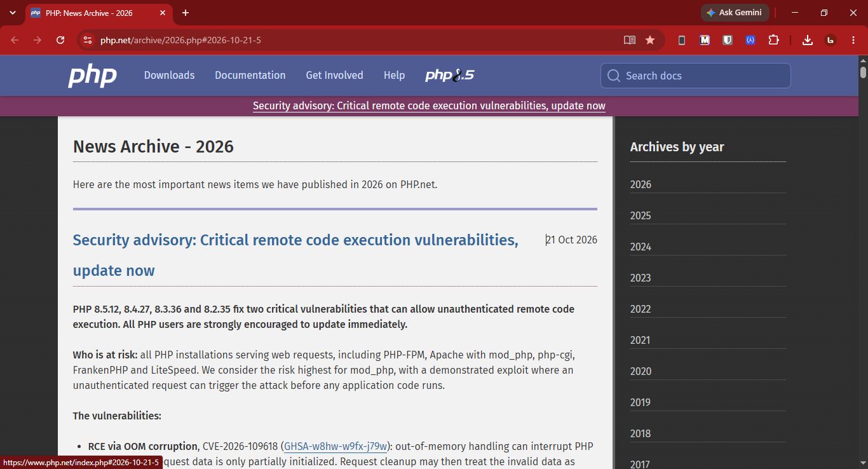Open the Chrome profile avatar
The width and height of the screenshot is (868, 469).
coord(830,40)
